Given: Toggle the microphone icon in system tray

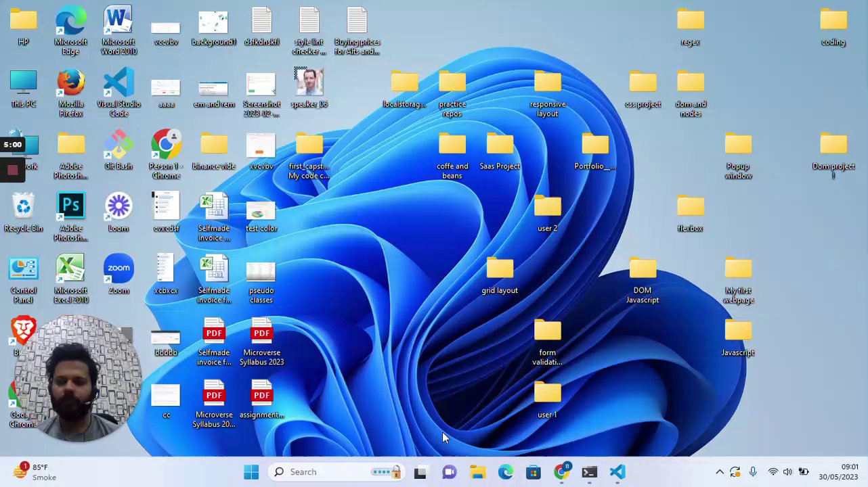Looking at the screenshot, I should [x=753, y=472].
